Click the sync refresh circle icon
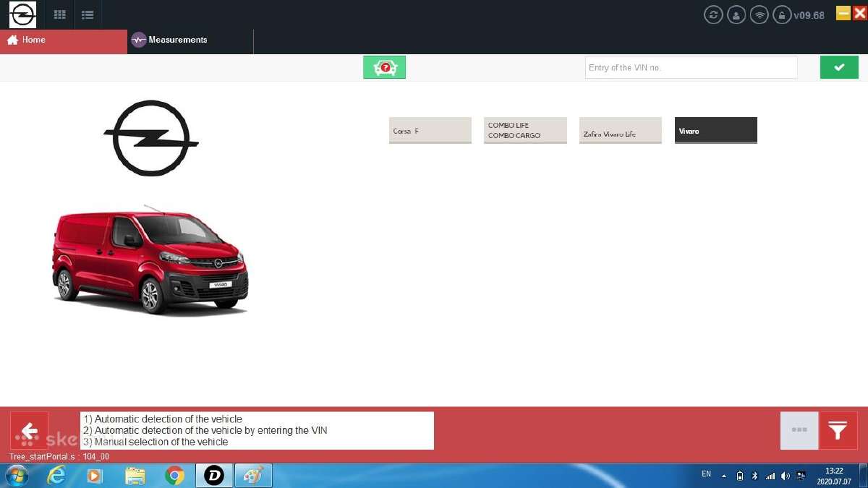Viewport: 868px width, 488px height. pos(713,14)
